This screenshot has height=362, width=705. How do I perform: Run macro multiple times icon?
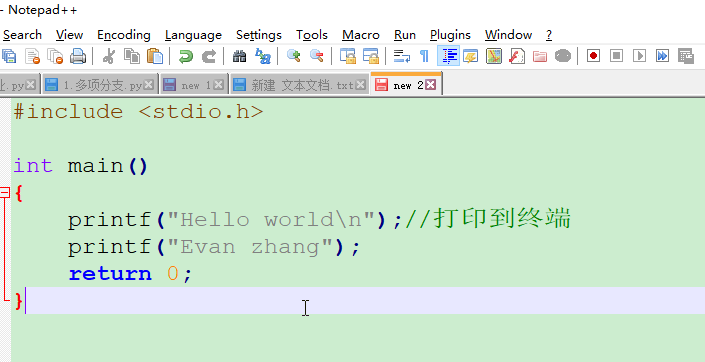point(663,56)
